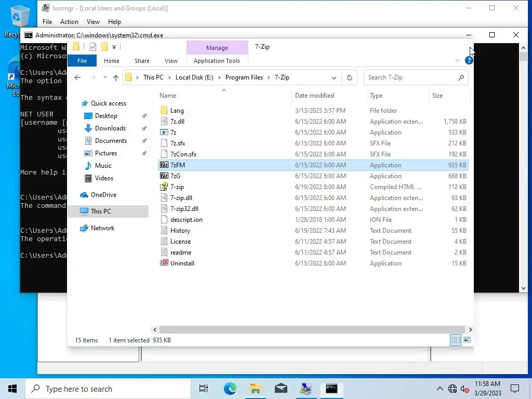Switch to large icons view in status bar
Viewport: 532px width, 399px height.
click(467, 340)
